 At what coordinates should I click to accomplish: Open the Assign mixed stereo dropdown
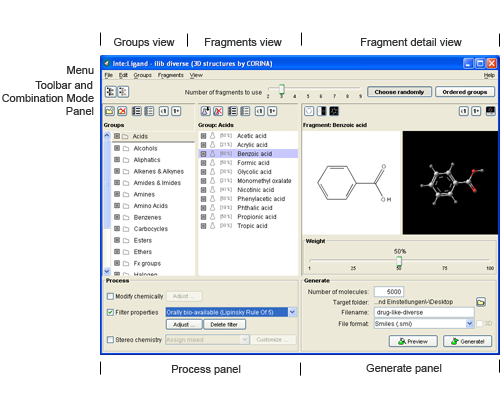[x=245, y=340]
